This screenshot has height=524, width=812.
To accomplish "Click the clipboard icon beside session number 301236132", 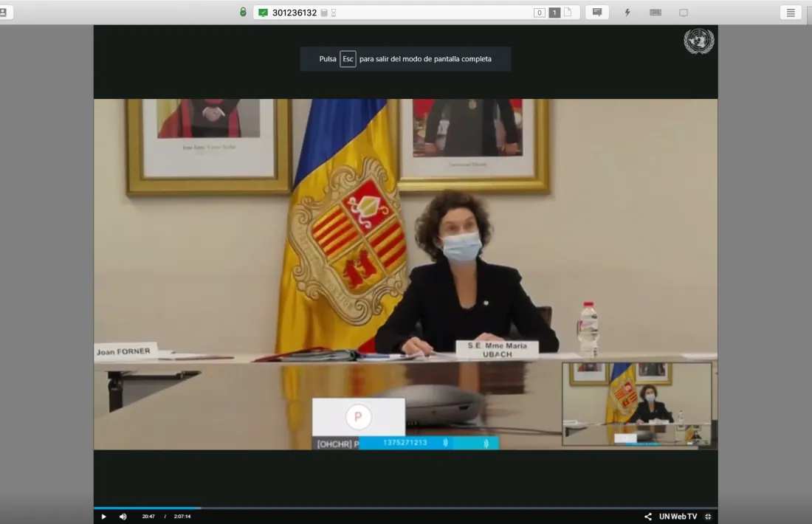I will [323, 12].
